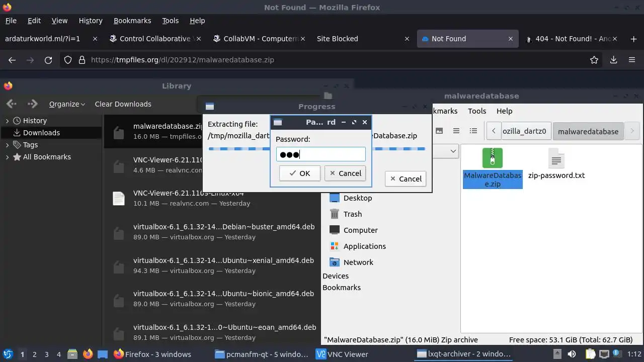Expand All Bookmarks tree item
Viewport: 644px width, 362px height.
tap(7, 157)
